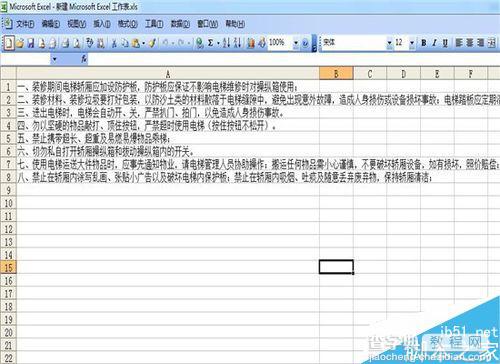Select column C header
Image resolution: width=500 pixels, height=364 pixels.
pyautogui.click(x=370, y=73)
